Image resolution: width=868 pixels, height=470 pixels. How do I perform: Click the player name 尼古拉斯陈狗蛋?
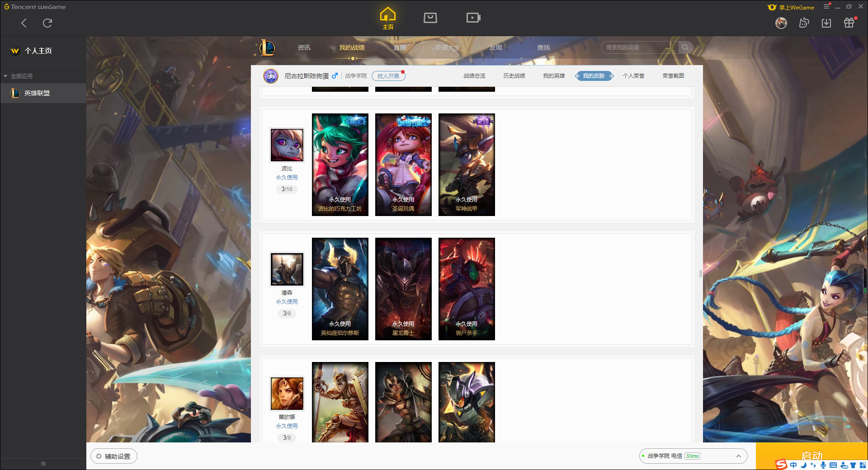point(307,76)
